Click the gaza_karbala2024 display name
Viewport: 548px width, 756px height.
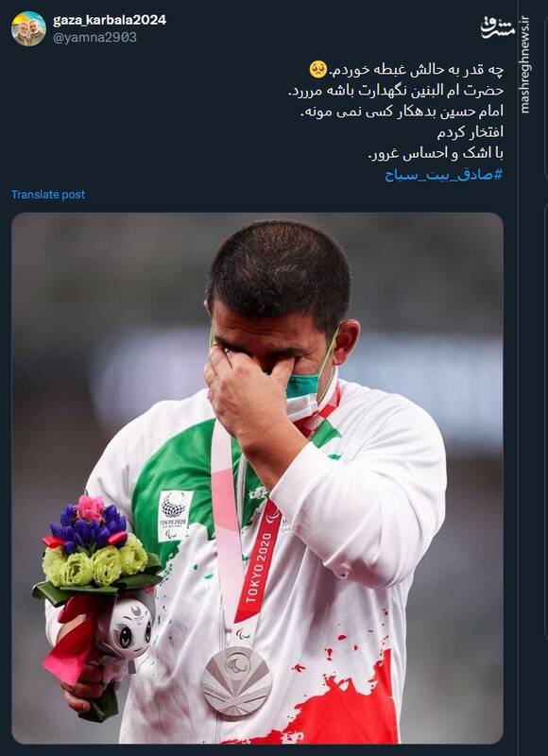(x=110, y=20)
